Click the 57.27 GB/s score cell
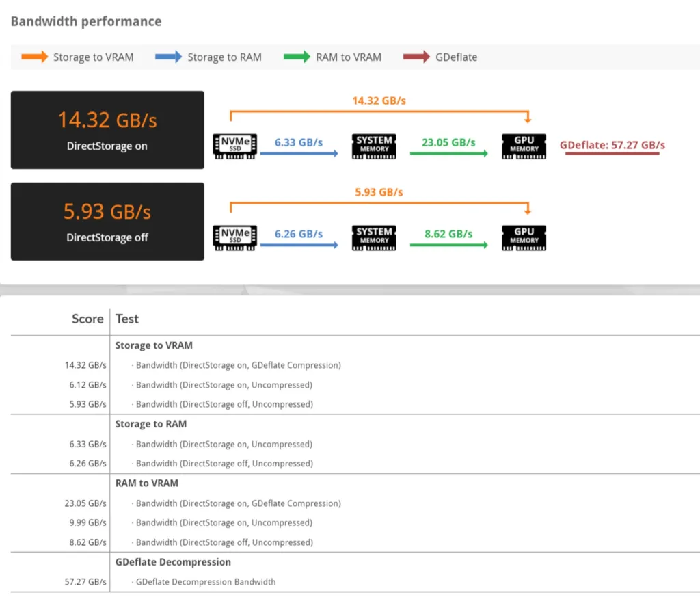Image resolution: width=700 pixels, height=597 pixels. (85, 582)
